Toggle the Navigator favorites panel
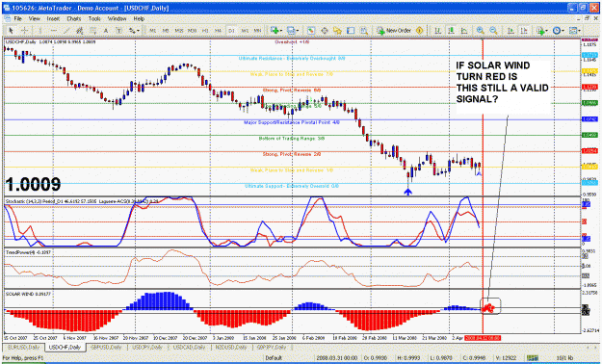Screen dimensions: 602x364 tap(337, 31)
